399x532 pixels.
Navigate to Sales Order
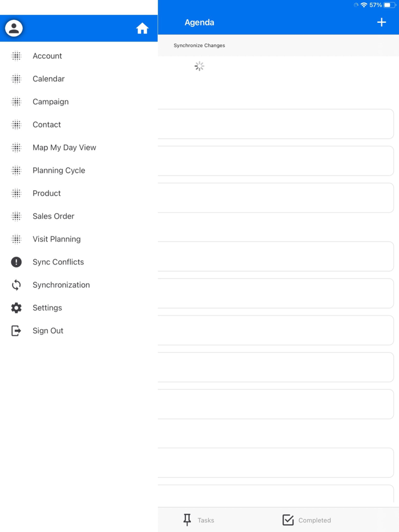click(54, 216)
